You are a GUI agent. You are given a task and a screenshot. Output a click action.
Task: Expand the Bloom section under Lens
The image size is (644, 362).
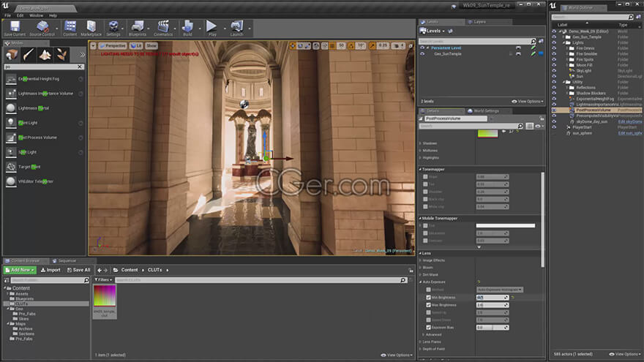click(420, 268)
